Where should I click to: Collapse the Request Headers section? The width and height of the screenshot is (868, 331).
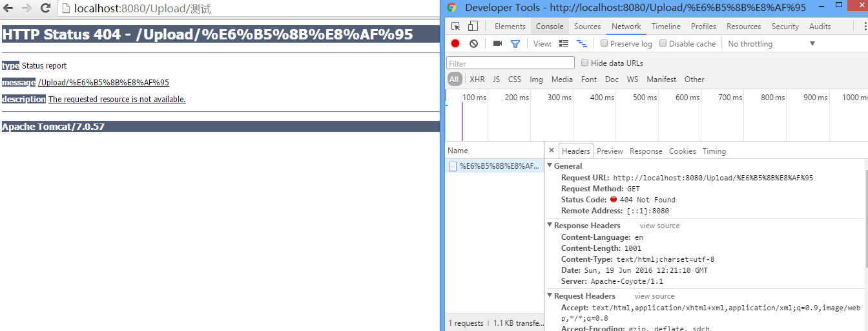tap(550, 295)
